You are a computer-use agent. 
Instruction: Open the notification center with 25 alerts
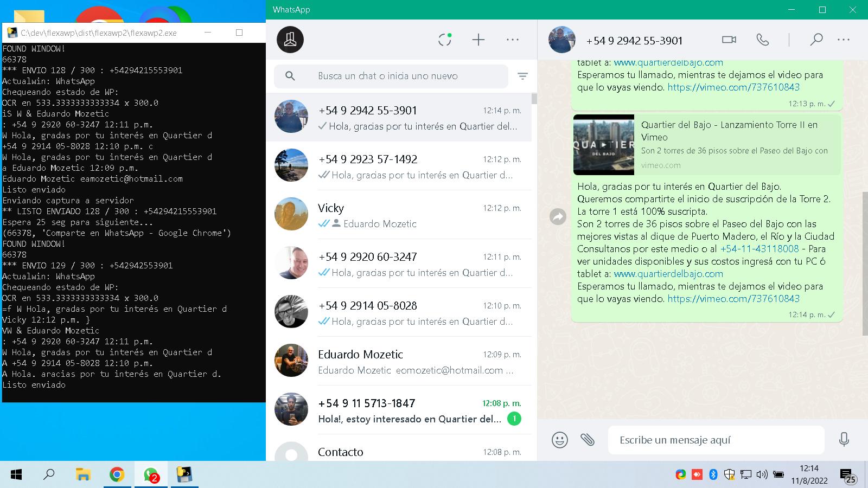pyautogui.click(x=848, y=476)
